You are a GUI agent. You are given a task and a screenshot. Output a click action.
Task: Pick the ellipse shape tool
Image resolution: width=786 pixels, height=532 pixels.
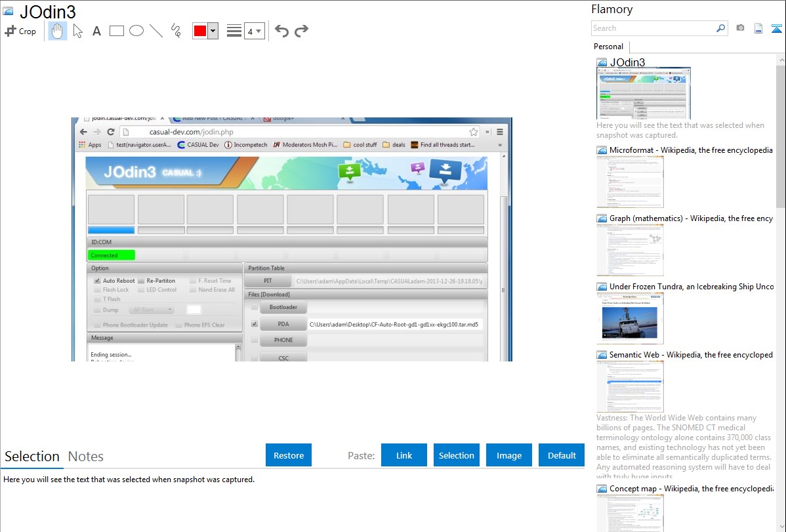[136, 31]
